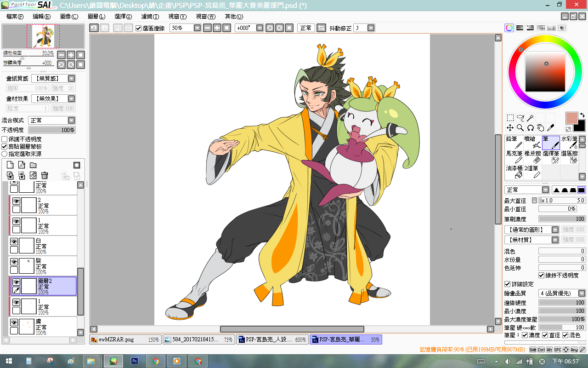Open the 抖動修正 stabilizer dropdown
This screenshot has width=588, height=368.
tap(371, 28)
